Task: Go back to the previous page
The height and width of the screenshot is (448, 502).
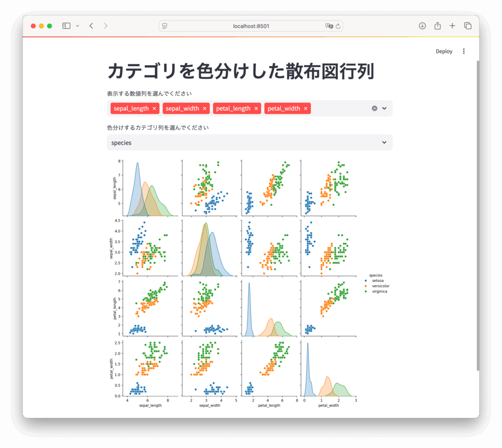Action: [x=91, y=26]
